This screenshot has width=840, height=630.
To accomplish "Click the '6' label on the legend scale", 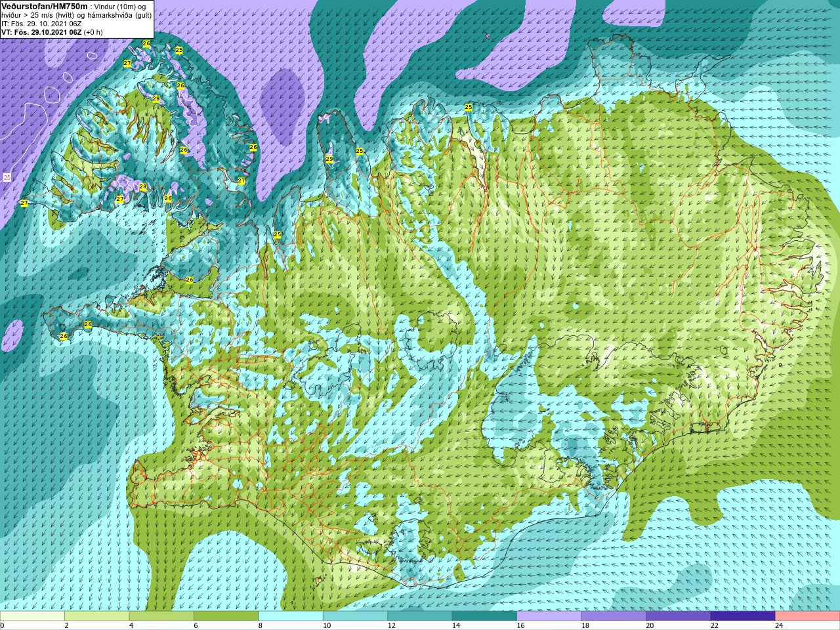I will (196, 625).
